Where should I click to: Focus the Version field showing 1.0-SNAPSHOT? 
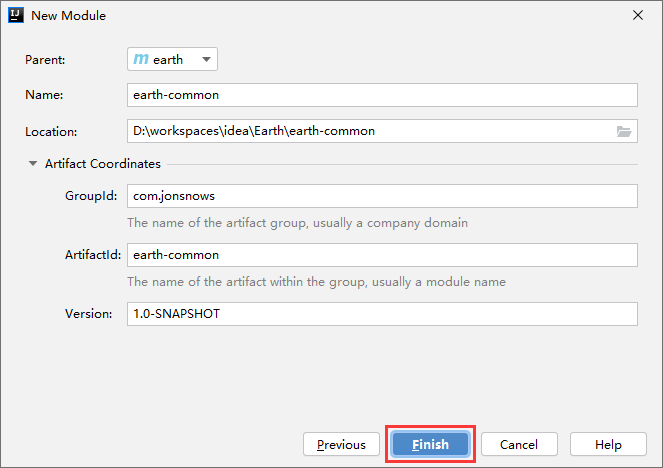click(382, 314)
